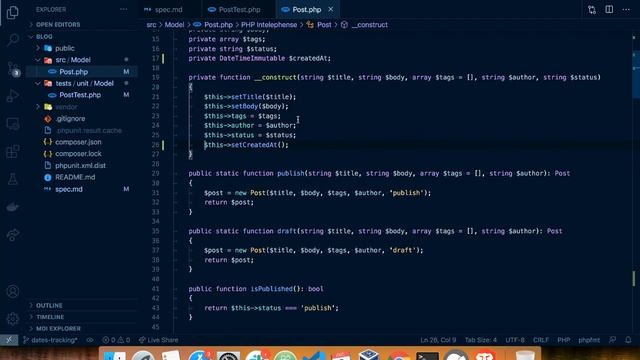Change CRLF end of line sequence
This screenshot has width=640, height=360.
(541, 340)
